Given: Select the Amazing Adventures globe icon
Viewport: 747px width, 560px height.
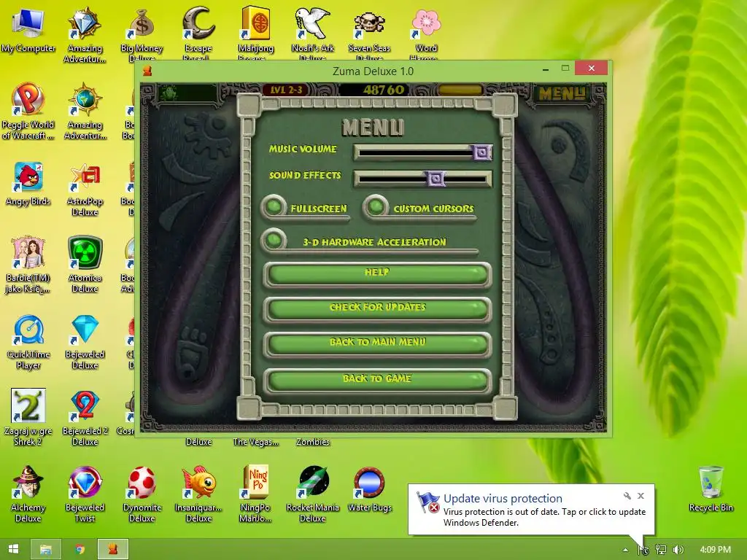Looking at the screenshot, I should 85,111.
